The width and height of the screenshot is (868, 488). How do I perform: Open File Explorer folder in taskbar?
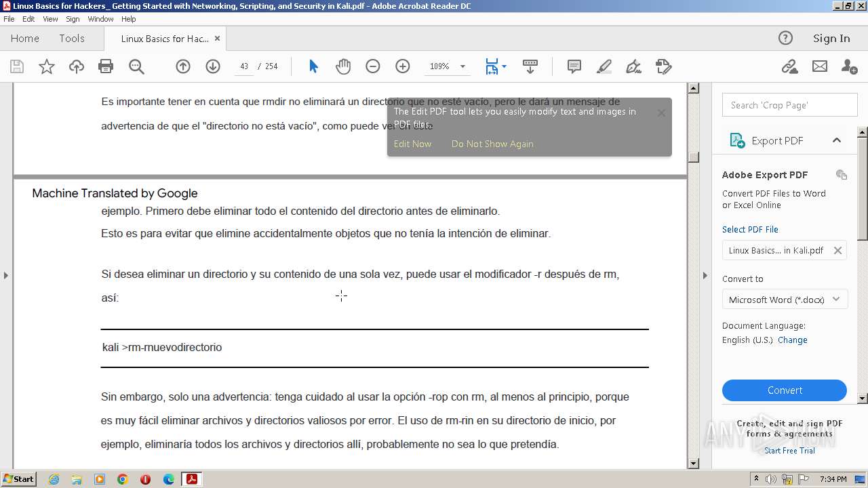(x=77, y=479)
